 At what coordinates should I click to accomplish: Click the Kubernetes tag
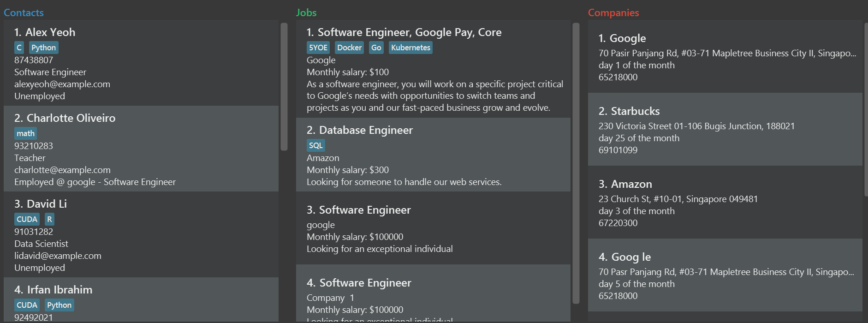click(410, 48)
